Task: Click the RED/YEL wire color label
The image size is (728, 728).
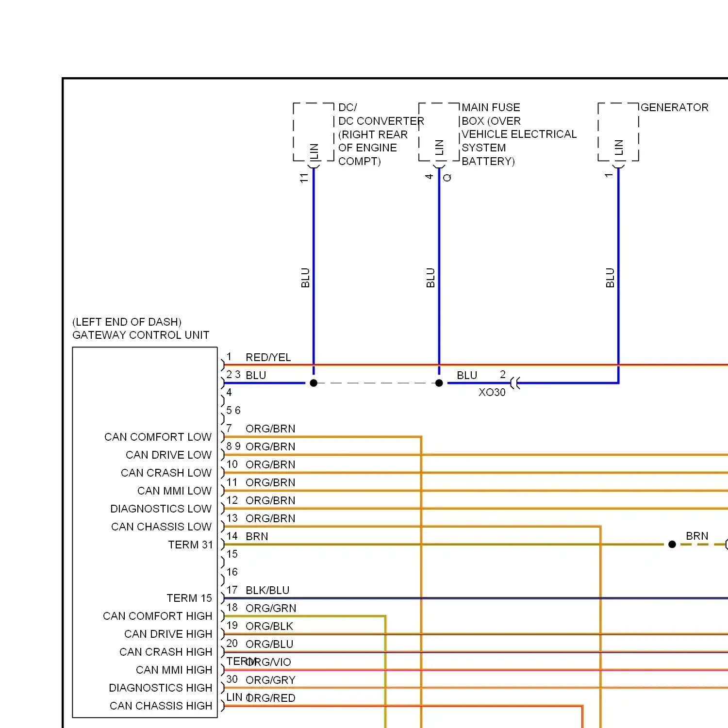Action: coord(268,357)
